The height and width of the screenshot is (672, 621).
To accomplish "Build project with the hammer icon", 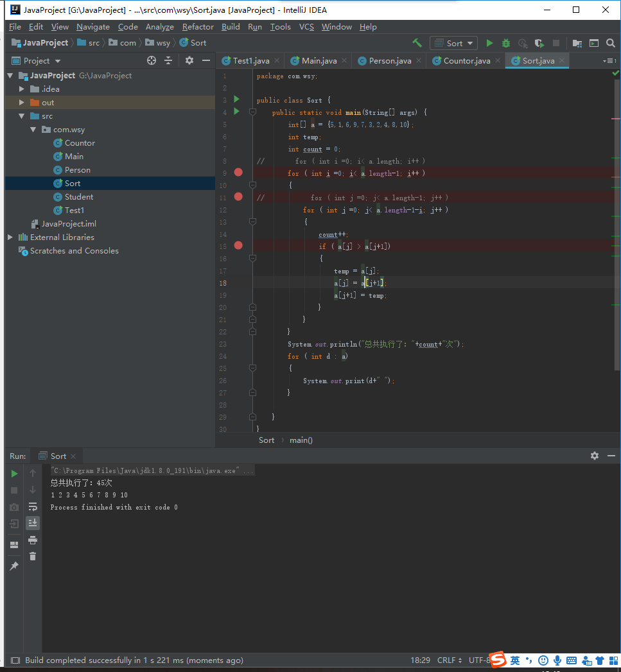I will 417,43.
